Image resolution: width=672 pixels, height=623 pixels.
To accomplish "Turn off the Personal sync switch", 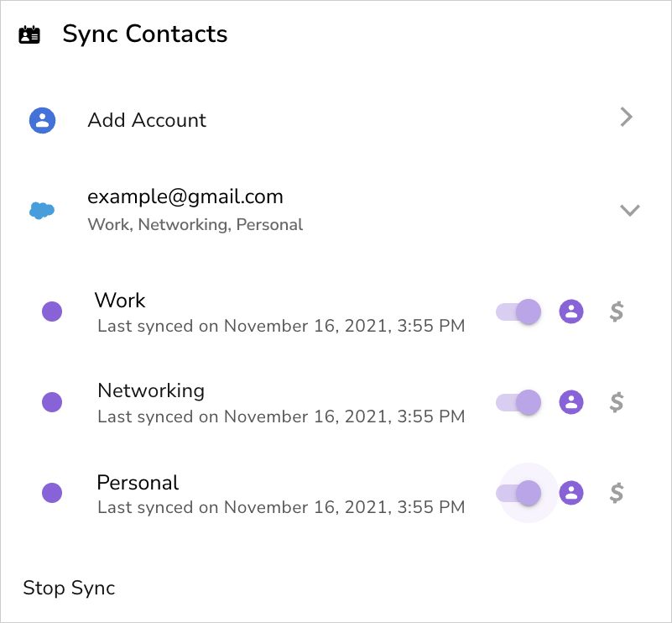I will coord(519,493).
